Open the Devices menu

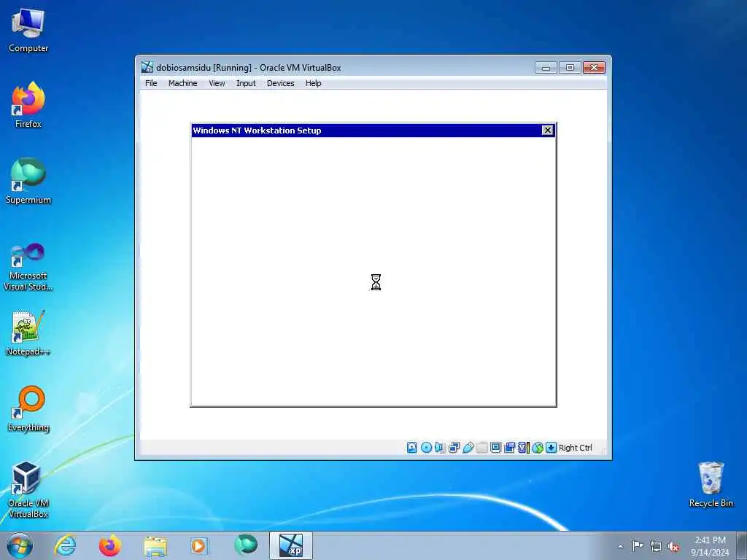(x=281, y=83)
